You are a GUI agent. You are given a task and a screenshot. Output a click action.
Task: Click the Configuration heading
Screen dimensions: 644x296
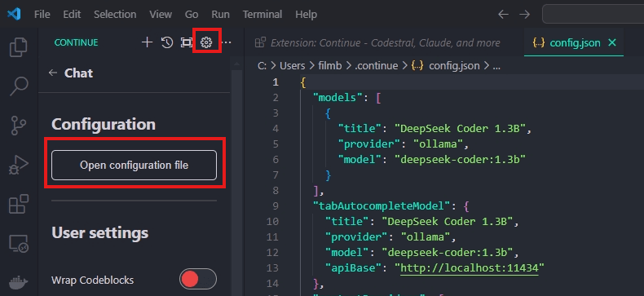point(104,124)
